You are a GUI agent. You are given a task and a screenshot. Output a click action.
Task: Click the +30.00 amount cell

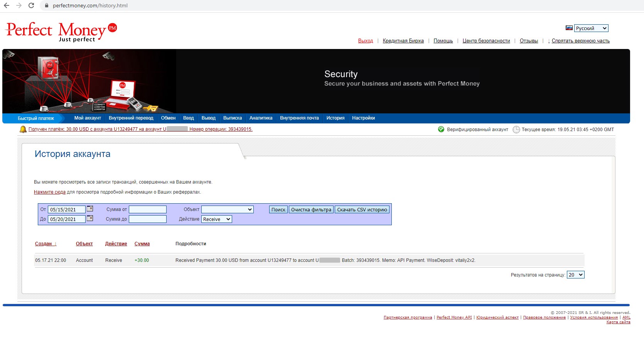click(142, 260)
